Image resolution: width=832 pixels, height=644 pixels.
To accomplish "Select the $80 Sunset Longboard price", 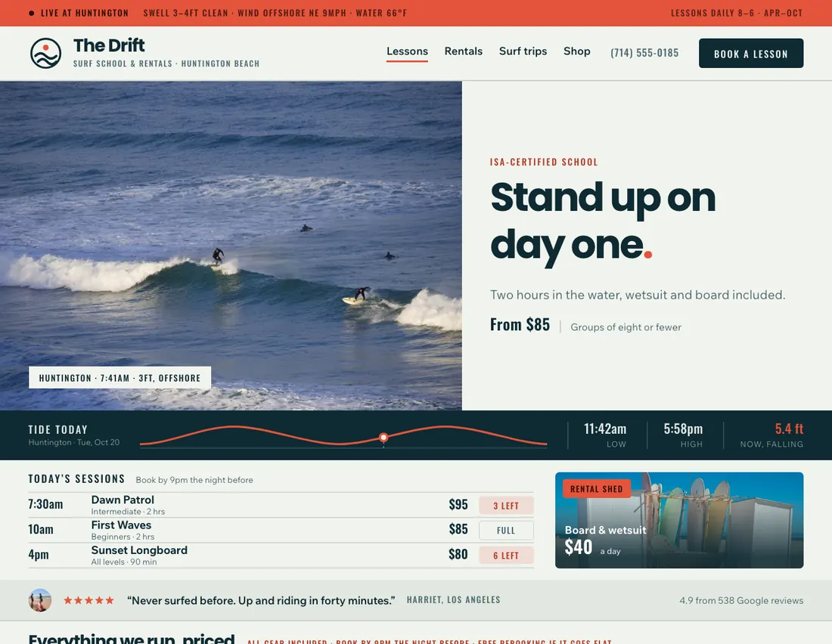I will (458, 554).
